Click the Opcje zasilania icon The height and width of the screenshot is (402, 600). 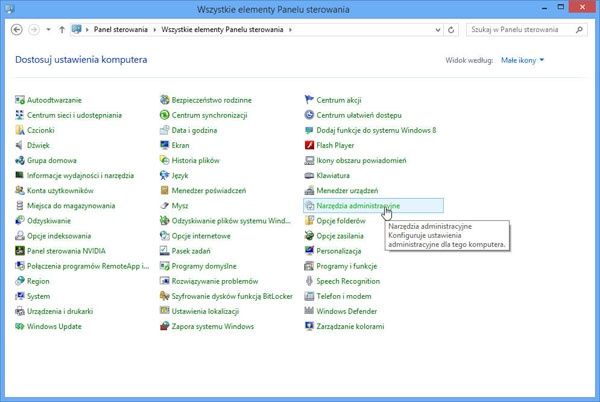click(309, 236)
